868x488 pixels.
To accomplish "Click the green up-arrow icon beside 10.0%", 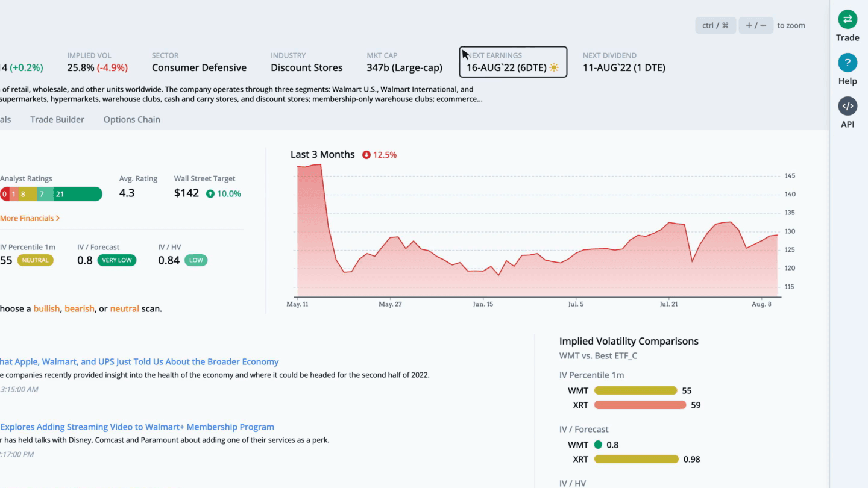I will tap(210, 193).
